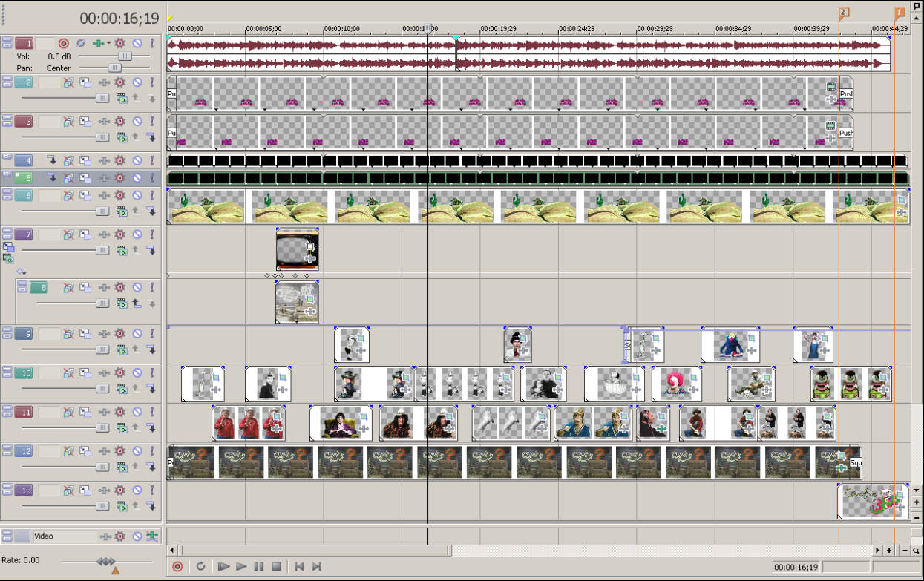
Task: Open compositing mode on track 6
Action: click(x=121, y=210)
